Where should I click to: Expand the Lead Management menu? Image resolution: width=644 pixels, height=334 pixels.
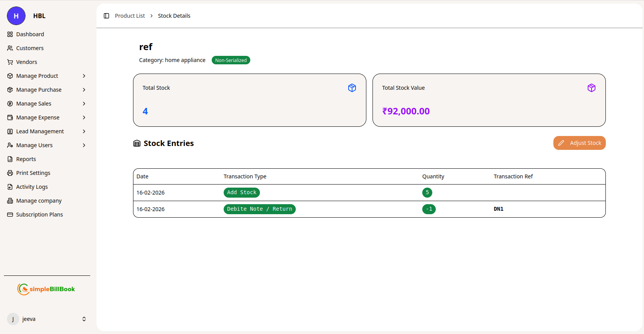(84, 131)
